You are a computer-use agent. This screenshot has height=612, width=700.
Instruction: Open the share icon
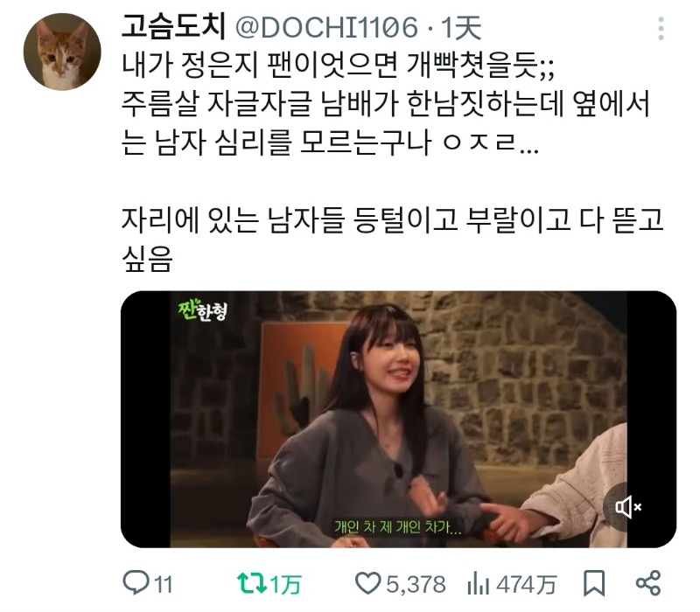coord(647,583)
